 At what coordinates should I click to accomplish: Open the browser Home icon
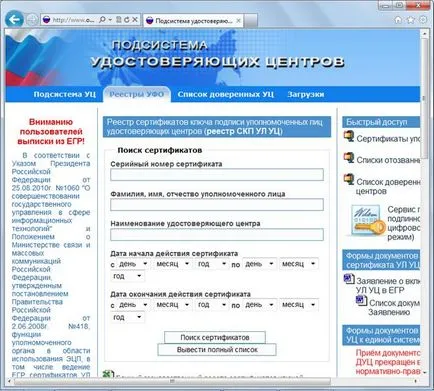[x=398, y=20]
